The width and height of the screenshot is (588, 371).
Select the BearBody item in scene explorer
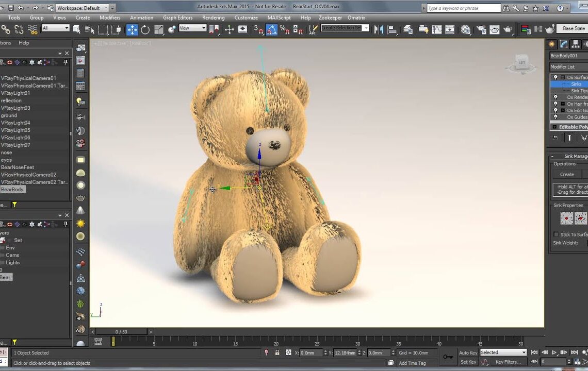tap(12, 189)
